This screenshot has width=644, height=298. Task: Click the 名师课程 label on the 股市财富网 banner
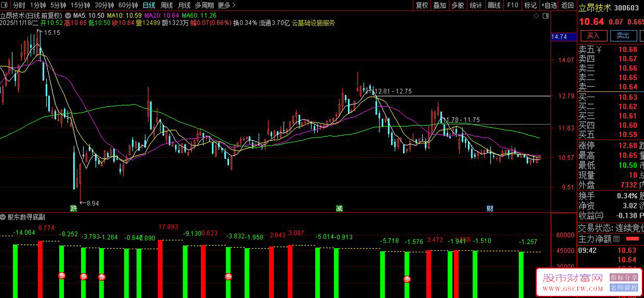pyautogui.click(x=624, y=288)
